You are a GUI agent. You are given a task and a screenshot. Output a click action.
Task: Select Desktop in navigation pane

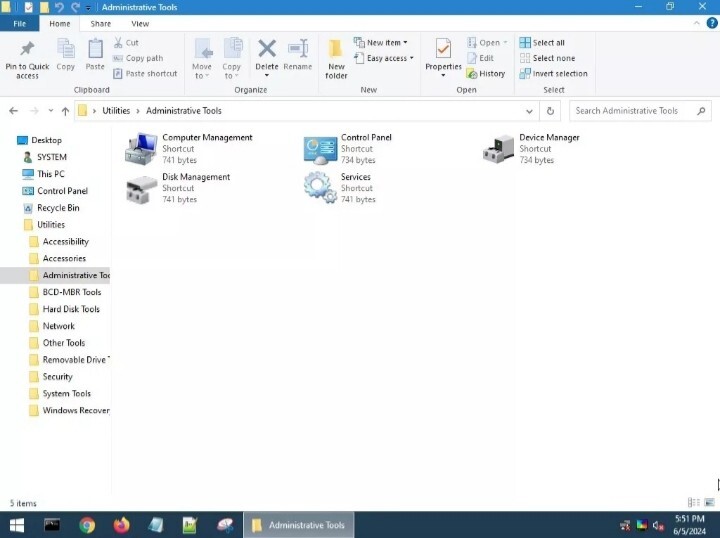pyautogui.click(x=39, y=140)
